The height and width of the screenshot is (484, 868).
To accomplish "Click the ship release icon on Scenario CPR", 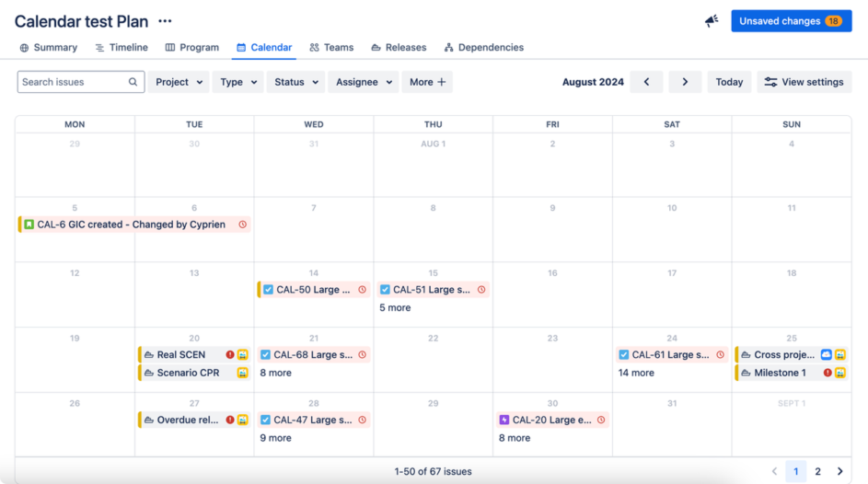I will pyautogui.click(x=149, y=373).
